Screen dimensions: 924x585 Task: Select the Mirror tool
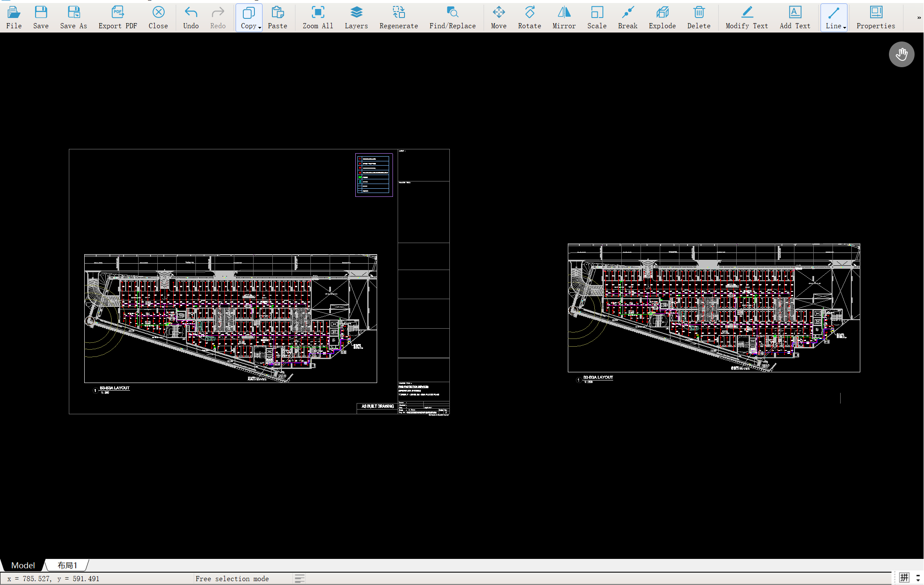(564, 17)
